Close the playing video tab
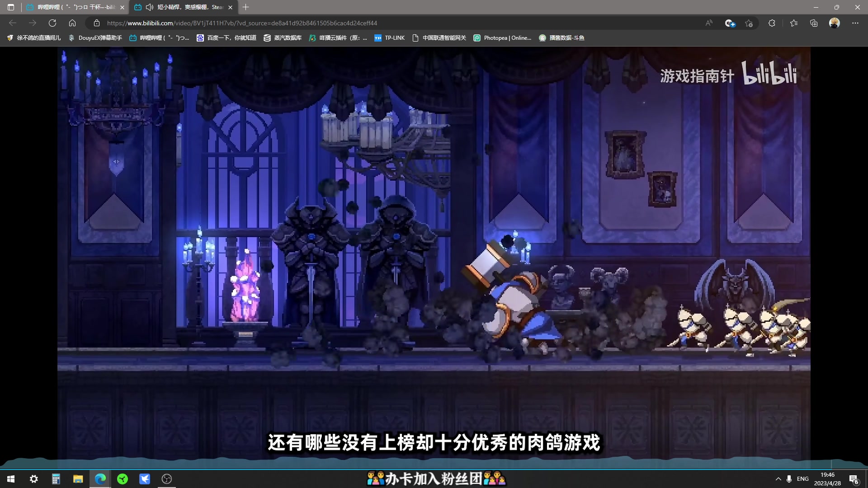868x488 pixels. pyautogui.click(x=230, y=7)
